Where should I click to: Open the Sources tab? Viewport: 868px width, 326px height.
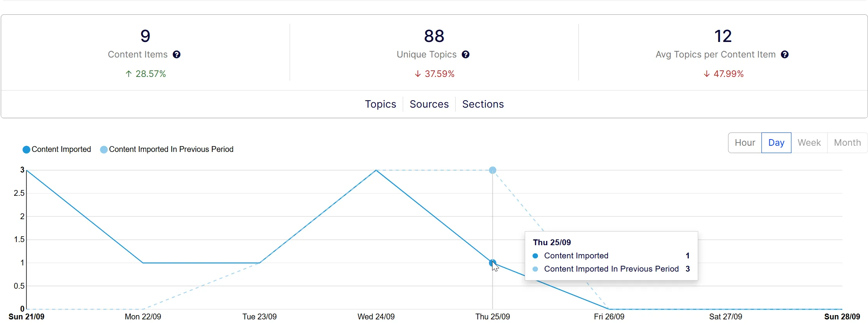(429, 104)
